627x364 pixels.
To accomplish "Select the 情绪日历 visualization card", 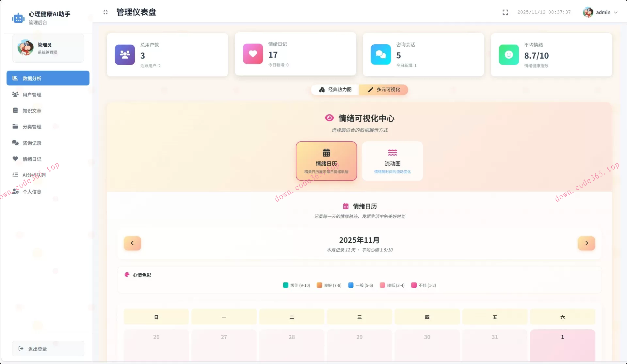I will 326,161.
